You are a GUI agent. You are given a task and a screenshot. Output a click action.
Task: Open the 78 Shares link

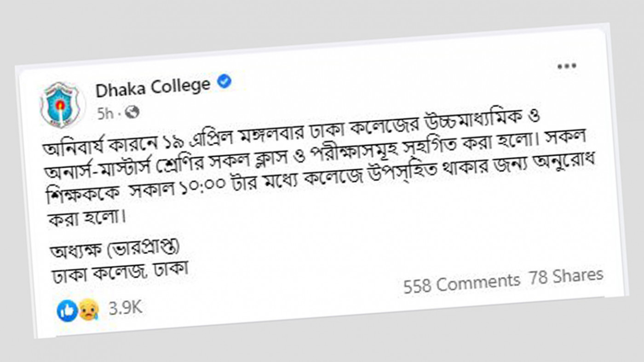[565, 277]
